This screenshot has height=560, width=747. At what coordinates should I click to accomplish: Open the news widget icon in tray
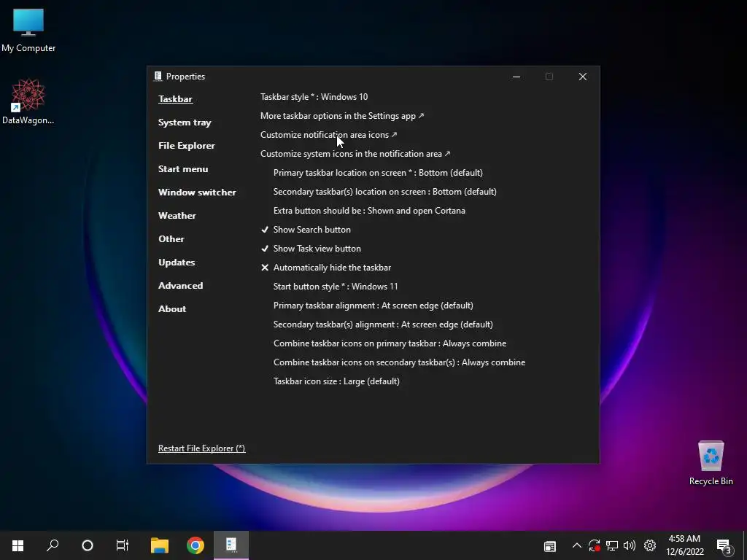(x=550, y=546)
